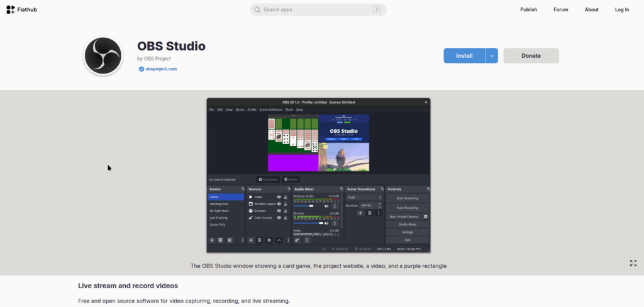The width and height of the screenshot is (644, 307).
Task: Lock the Video source
Action: [x=286, y=198]
